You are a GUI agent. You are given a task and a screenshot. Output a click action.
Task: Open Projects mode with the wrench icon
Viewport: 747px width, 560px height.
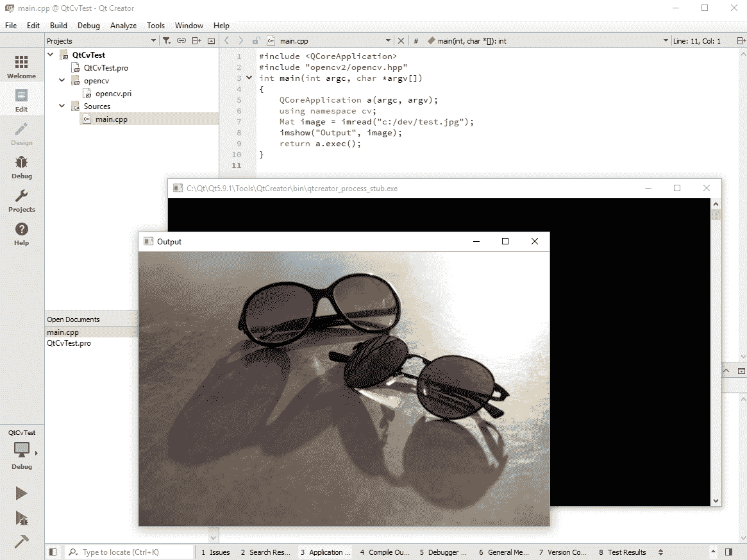(x=21, y=199)
